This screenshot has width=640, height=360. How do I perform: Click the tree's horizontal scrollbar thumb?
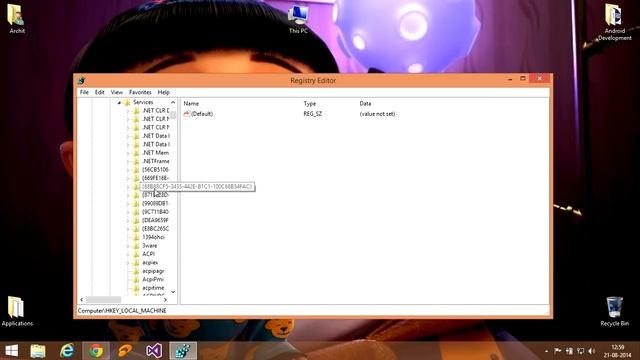pos(103,300)
